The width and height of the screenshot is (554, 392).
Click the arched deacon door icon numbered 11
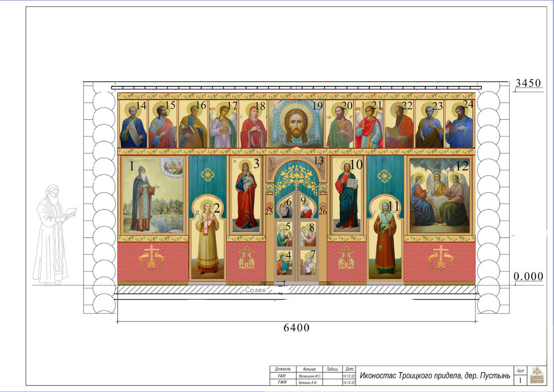(385, 237)
